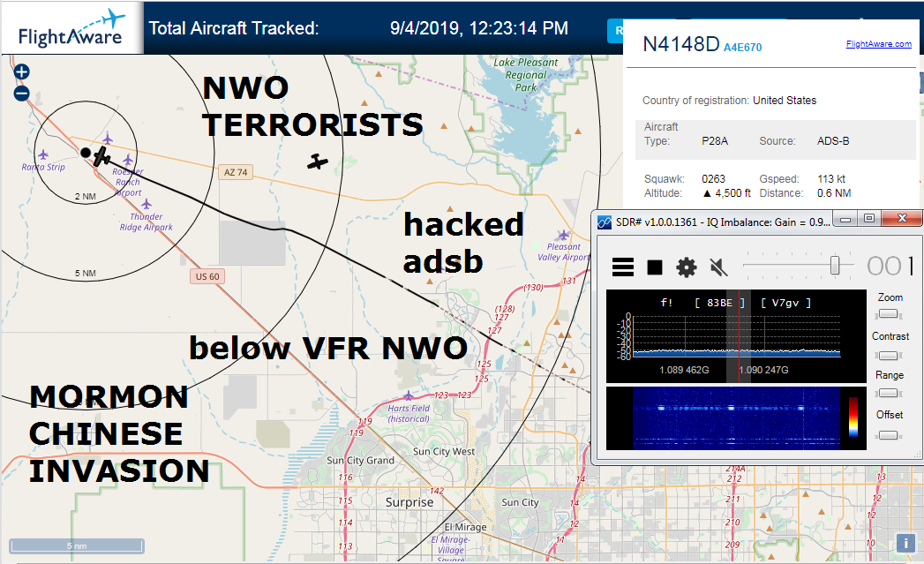Zoom out on the map with minus button
Viewport: 924px width, 564px height.
coord(21,93)
